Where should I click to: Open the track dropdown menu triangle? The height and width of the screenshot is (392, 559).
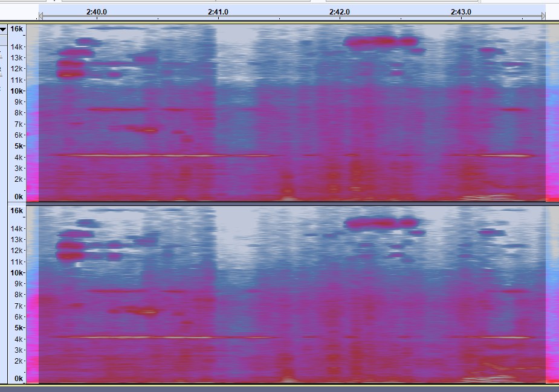pyautogui.click(x=3, y=30)
